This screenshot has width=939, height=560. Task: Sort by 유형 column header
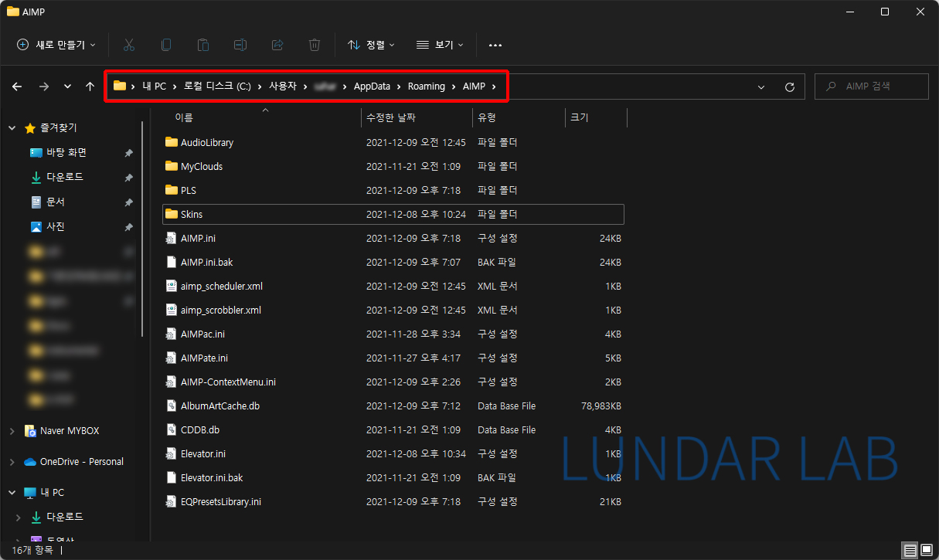point(487,117)
